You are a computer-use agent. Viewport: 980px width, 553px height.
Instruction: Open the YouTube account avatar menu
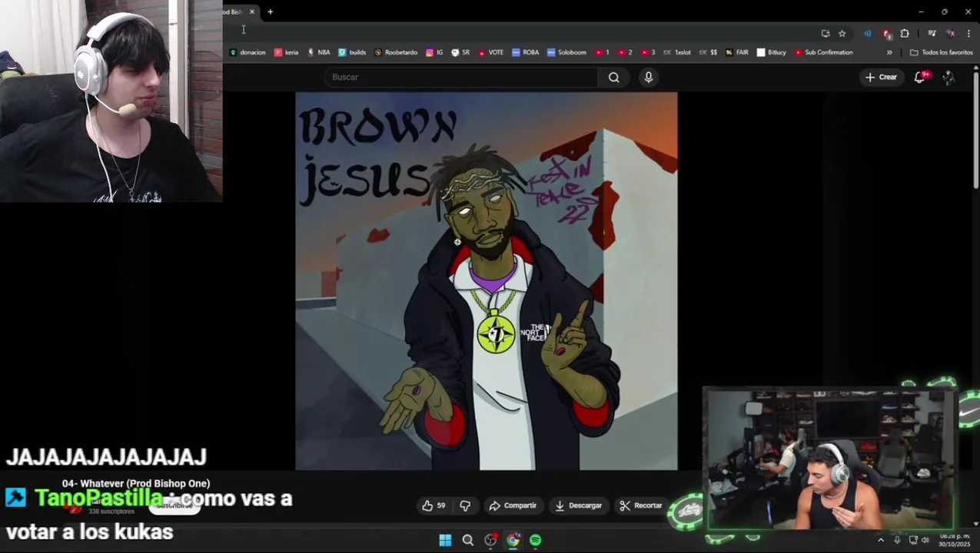click(948, 78)
